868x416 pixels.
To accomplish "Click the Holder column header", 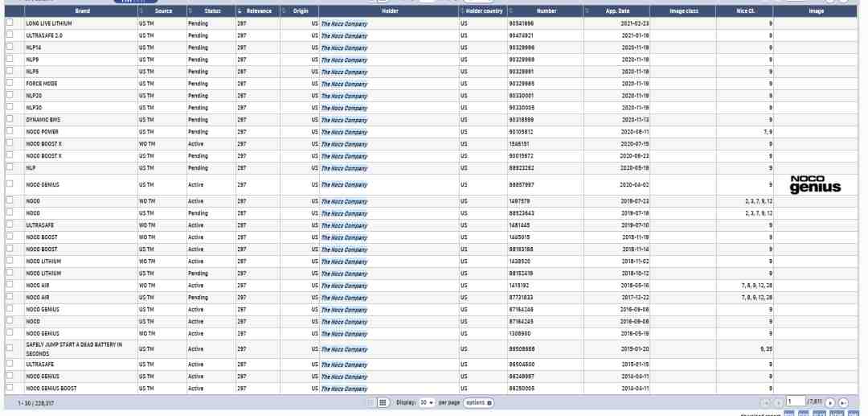I will [x=389, y=11].
